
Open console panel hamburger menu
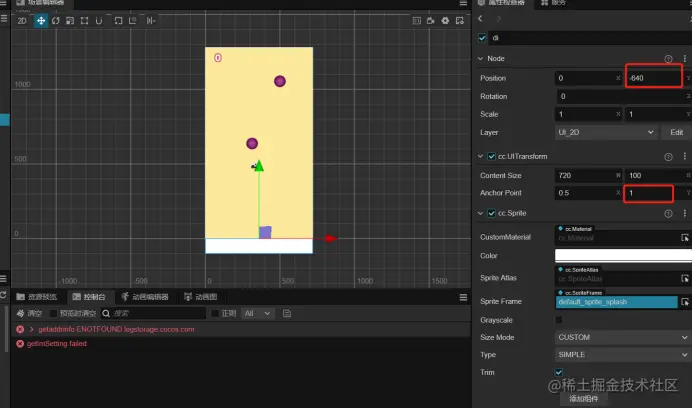[463, 297]
